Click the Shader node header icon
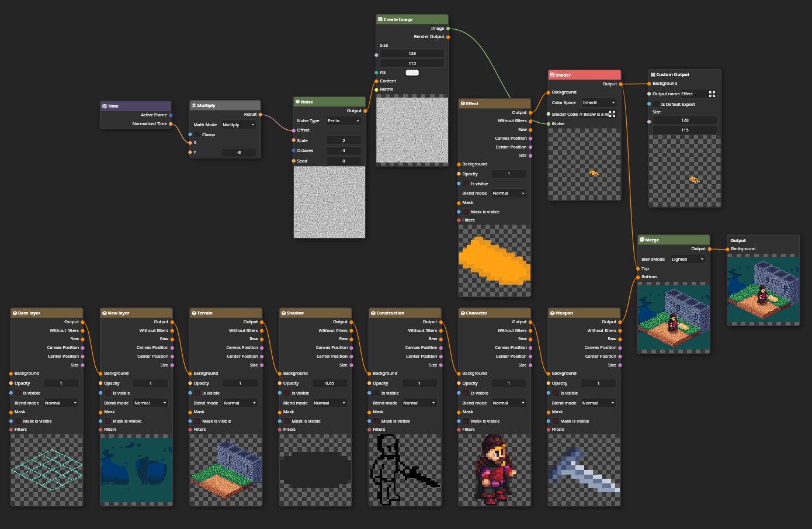 point(552,75)
